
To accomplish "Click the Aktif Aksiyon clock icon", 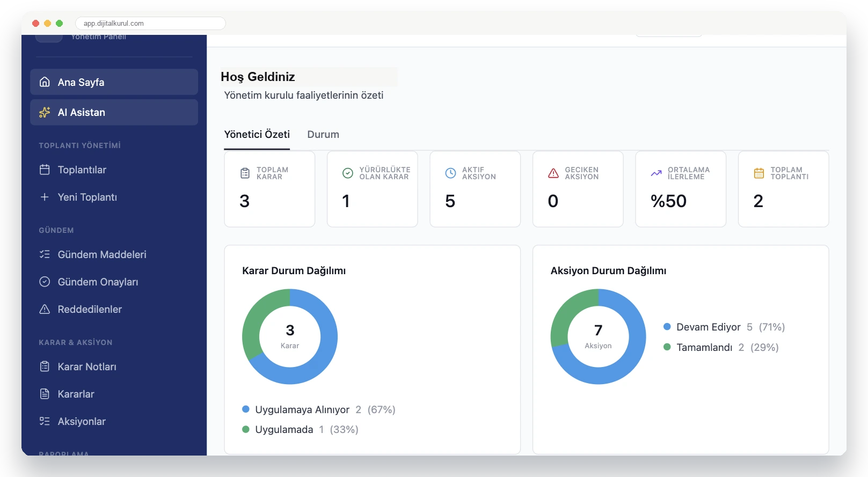I will click(x=450, y=173).
